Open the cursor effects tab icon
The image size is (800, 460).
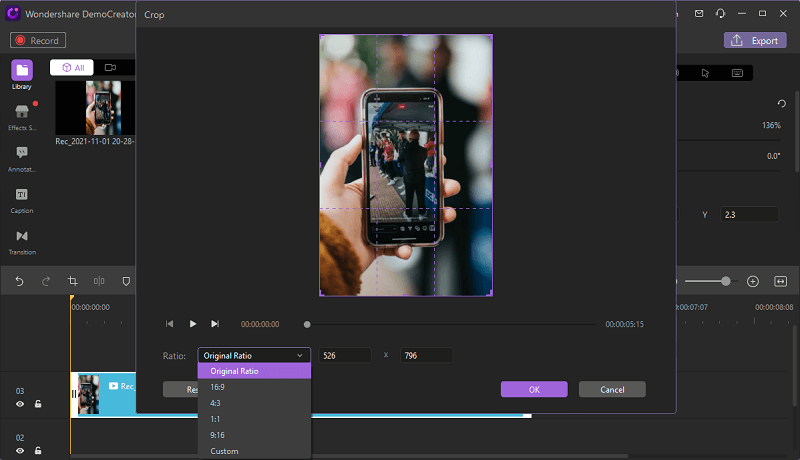(705, 73)
